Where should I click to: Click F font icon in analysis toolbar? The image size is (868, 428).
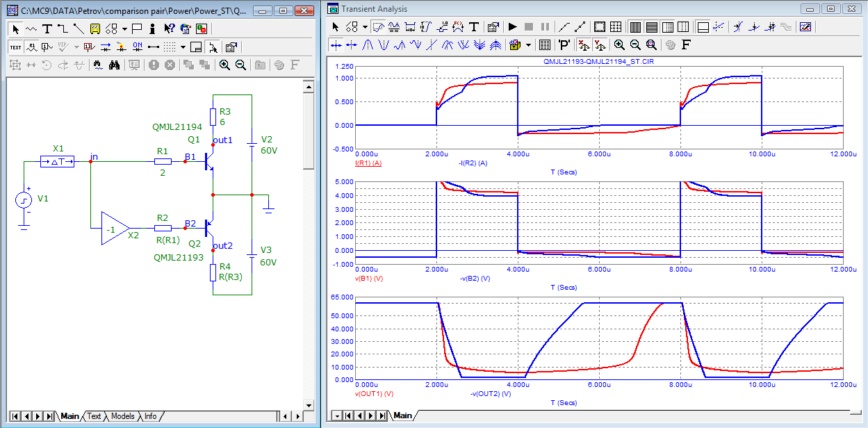[x=687, y=44]
